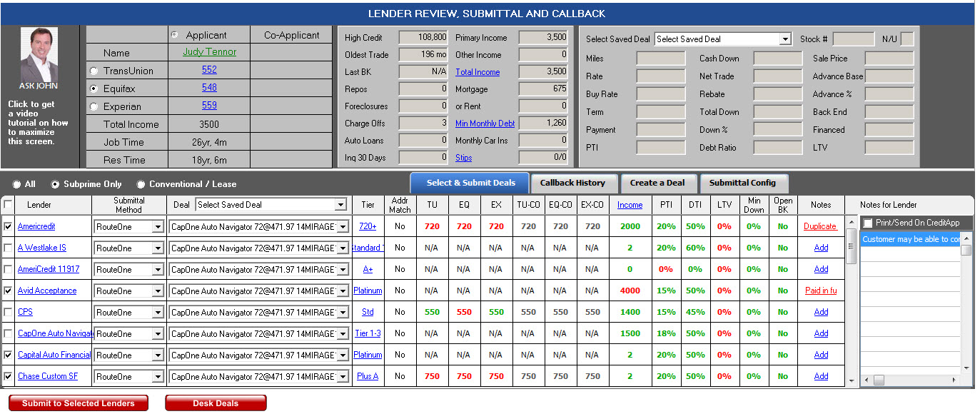Select the Experian radio button
Screen dimensions: 980x414
94,106
